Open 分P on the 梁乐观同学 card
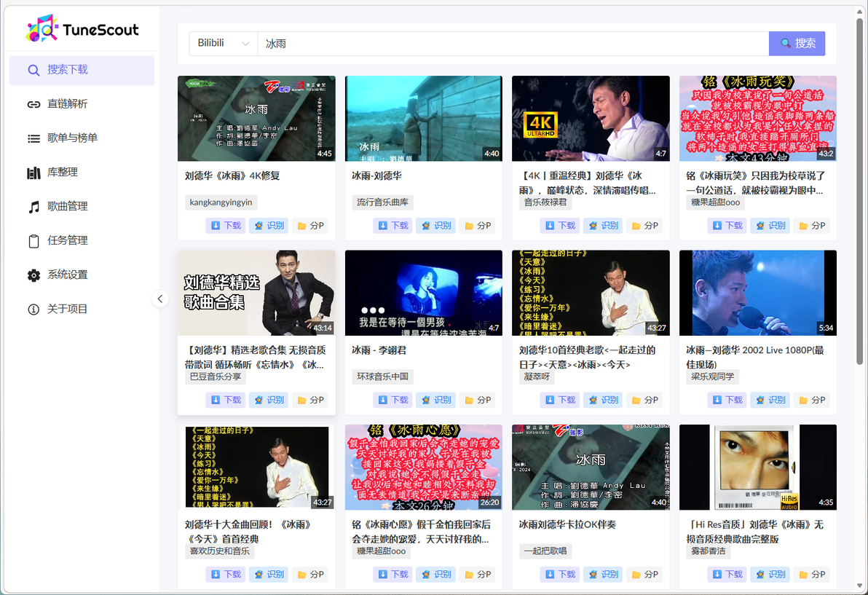 812,400
